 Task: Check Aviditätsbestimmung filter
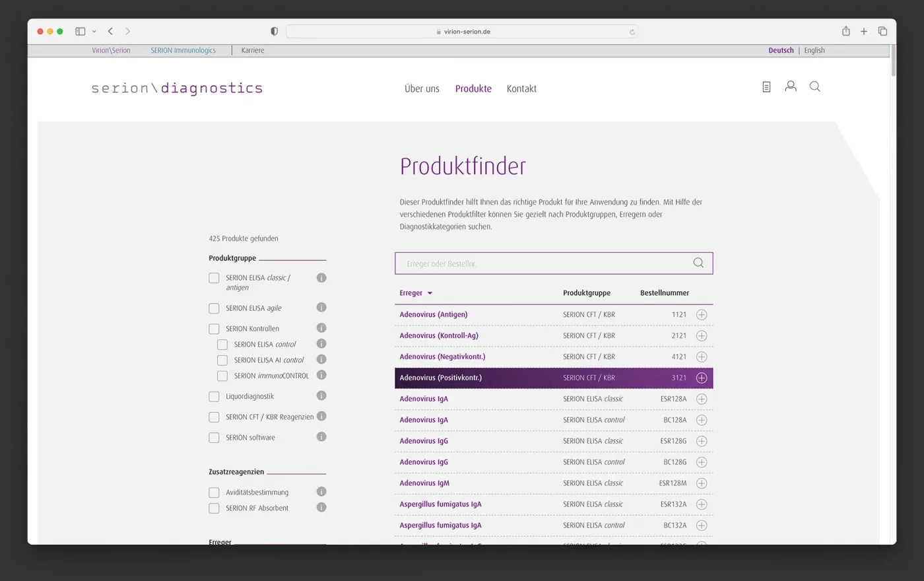tap(214, 493)
